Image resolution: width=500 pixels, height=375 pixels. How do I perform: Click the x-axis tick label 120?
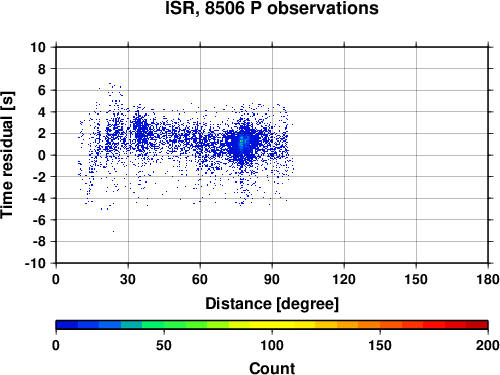pos(344,279)
